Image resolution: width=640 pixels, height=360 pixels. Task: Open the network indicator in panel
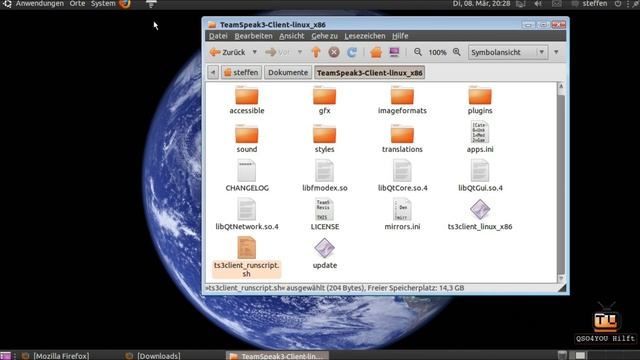click(520, 4)
